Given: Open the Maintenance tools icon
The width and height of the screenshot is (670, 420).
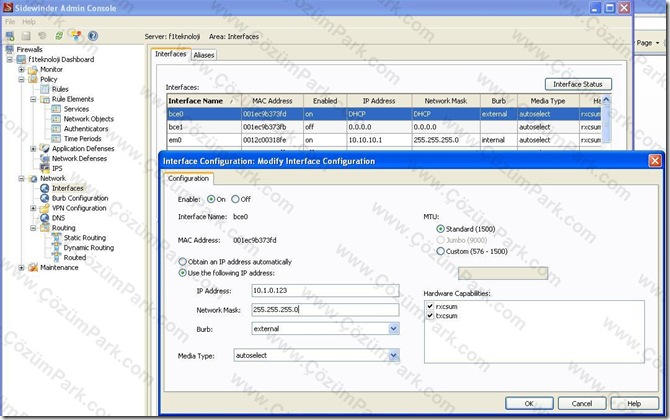Looking at the screenshot, I should [32, 267].
